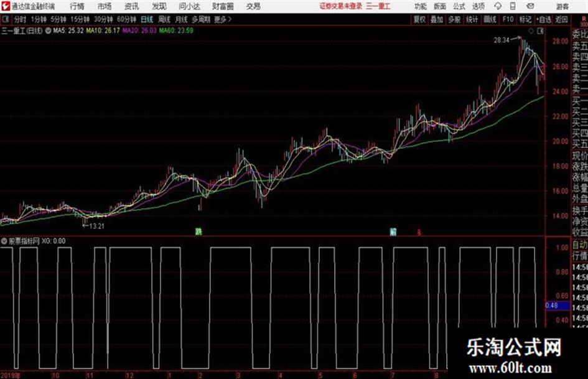
Task: Click the MA60: 23.59 value
Action: tap(176, 30)
